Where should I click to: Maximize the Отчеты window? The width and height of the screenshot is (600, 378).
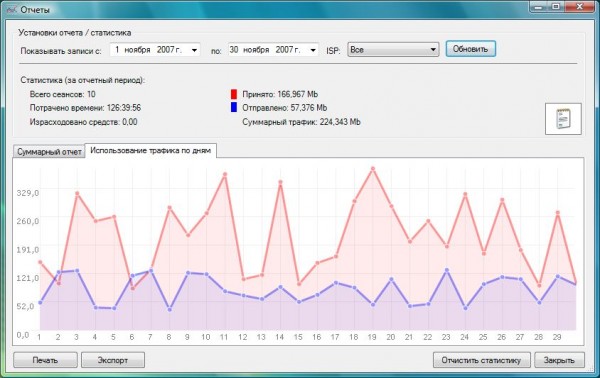click(556, 7)
